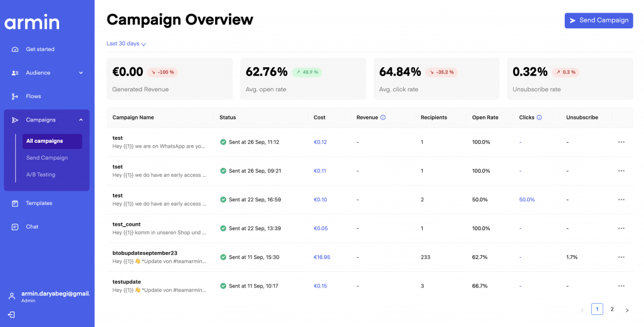Viewport: 644px width, 327px height.
Task: Select All campaigns in the submenu
Action: (x=44, y=141)
